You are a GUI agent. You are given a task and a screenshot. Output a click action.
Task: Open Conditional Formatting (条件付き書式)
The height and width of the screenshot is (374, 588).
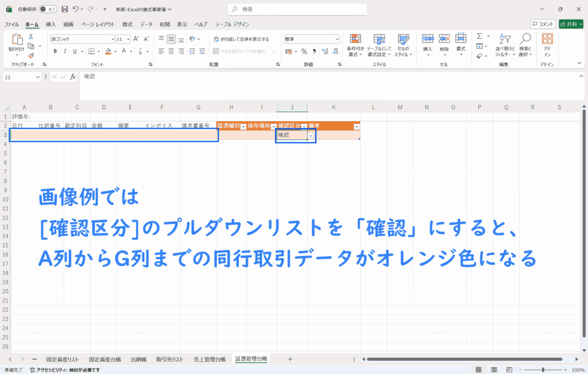click(x=356, y=44)
